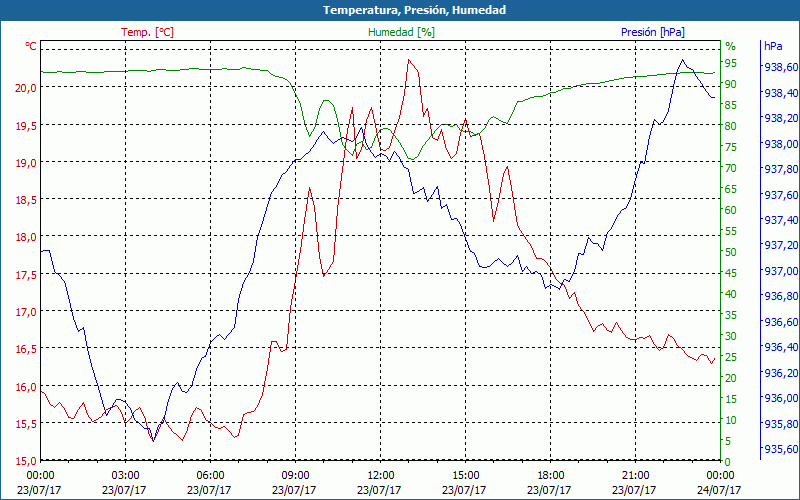The image size is (800, 500).
Task: Select the red 'Temp. [°C]' legend label
Action: (147, 32)
